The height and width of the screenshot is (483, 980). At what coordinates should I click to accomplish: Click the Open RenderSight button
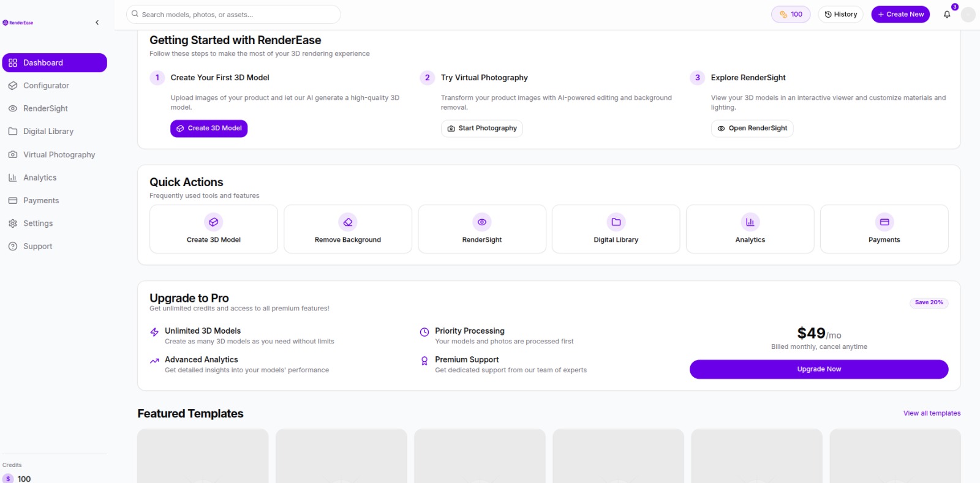click(752, 129)
